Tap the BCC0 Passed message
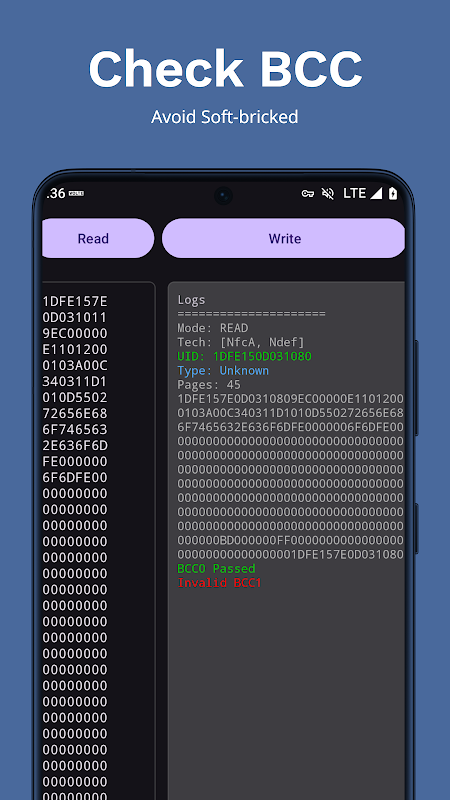Viewport: 450px width, 800px height. [x=216, y=568]
